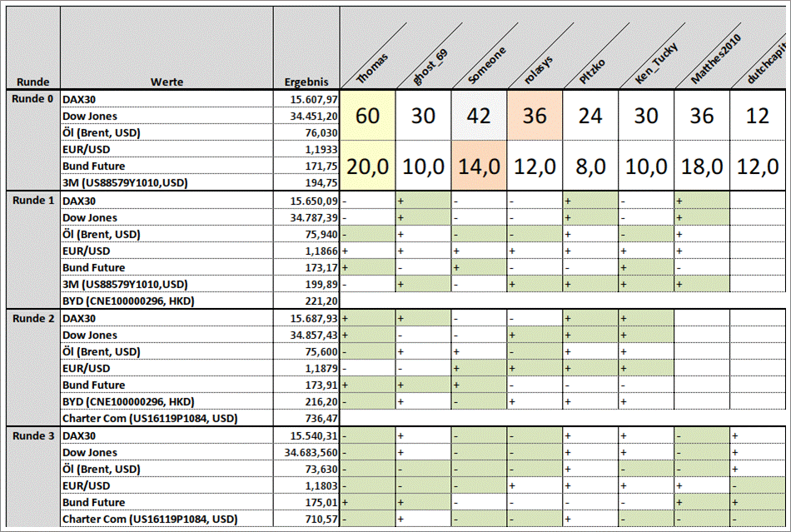Select Bund Future result 175,01
This screenshot has width=791, height=532.
point(306,502)
